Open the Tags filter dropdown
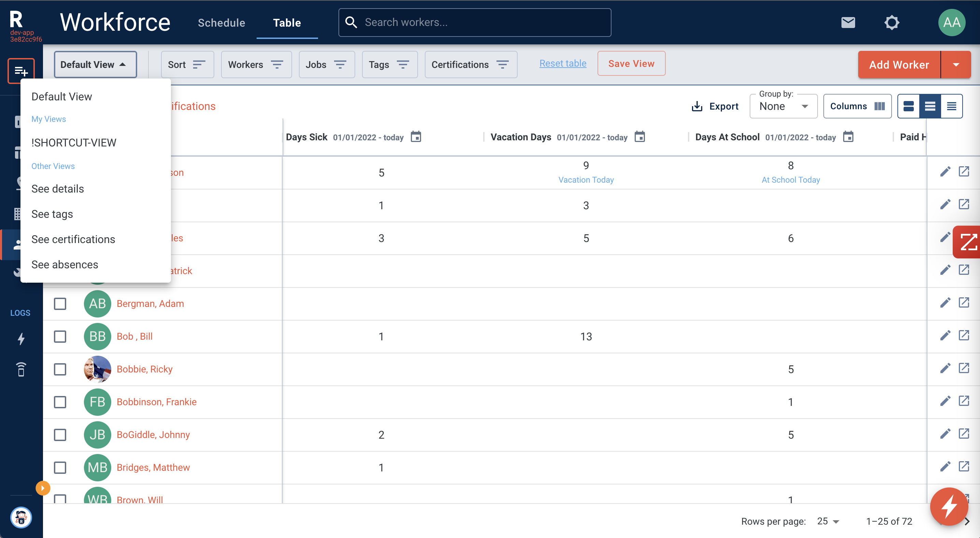 390,65
